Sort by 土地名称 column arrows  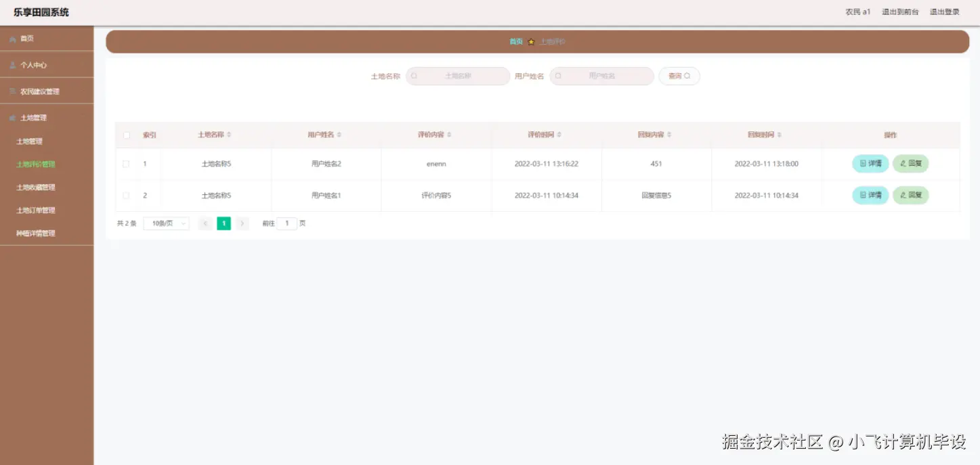229,135
